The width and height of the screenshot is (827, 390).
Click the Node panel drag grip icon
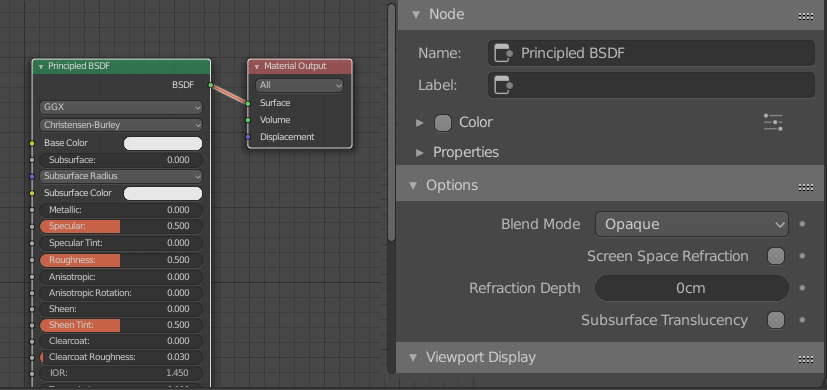pos(805,16)
